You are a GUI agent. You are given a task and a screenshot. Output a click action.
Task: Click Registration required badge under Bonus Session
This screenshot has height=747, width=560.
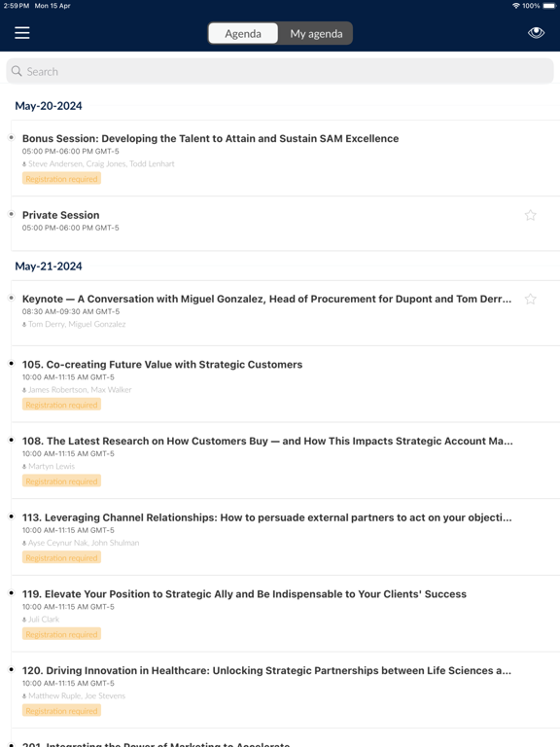pos(61,179)
